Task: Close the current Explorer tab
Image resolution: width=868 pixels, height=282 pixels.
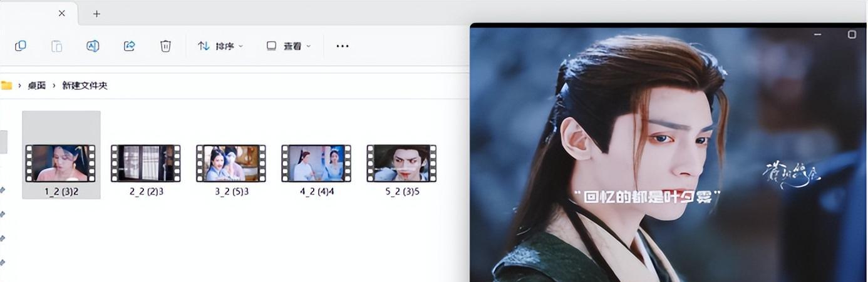Action: click(61, 13)
